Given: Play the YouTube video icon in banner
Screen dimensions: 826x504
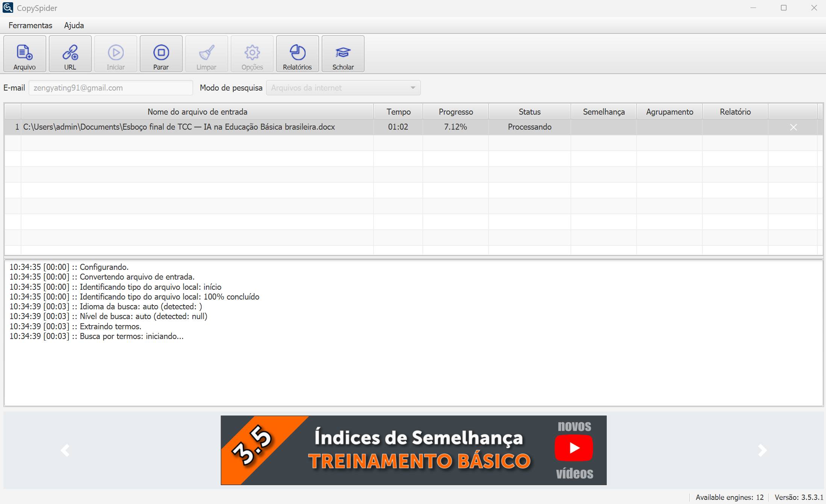Looking at the screenshot, I should click(x=574, y=448).
